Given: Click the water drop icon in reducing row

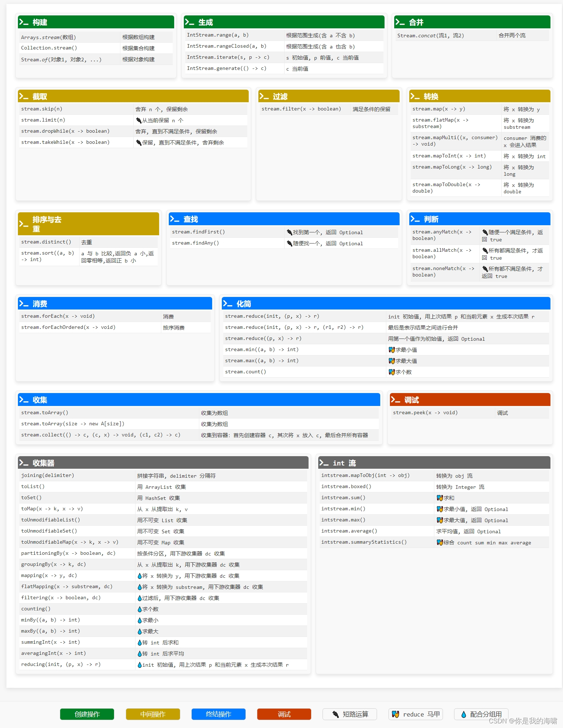Looking at the screenshot, I should click(x=140, y=665).
